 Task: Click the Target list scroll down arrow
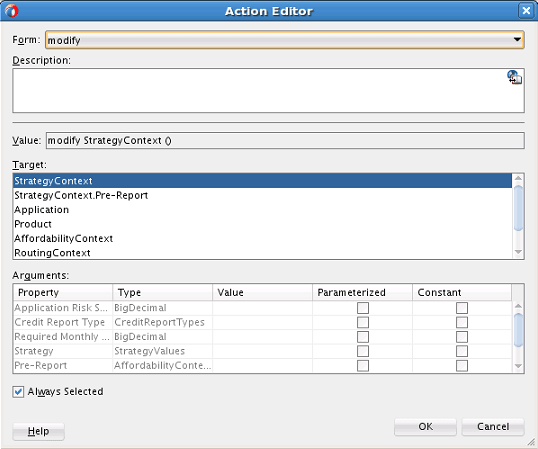coord(518,252)
